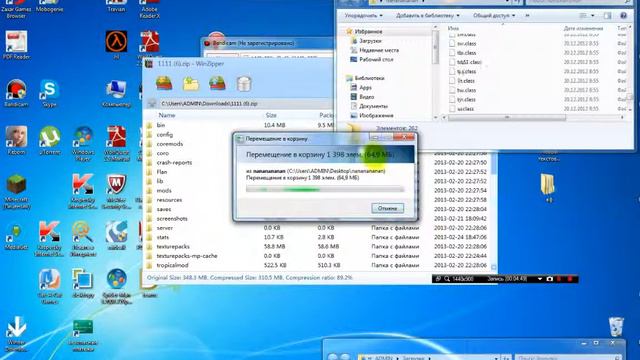This screenshot has width=640, height=360.
Task: Cancel the move to recycle bin with Отмена
Action: (387, 208)
